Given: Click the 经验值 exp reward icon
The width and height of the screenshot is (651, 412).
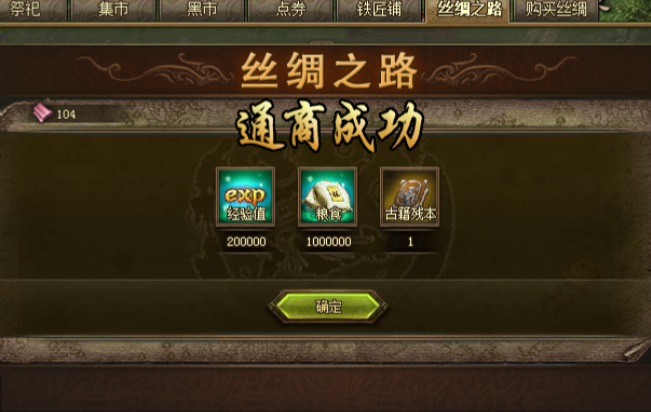Looking at the screenshot, I should coord(245,197).
